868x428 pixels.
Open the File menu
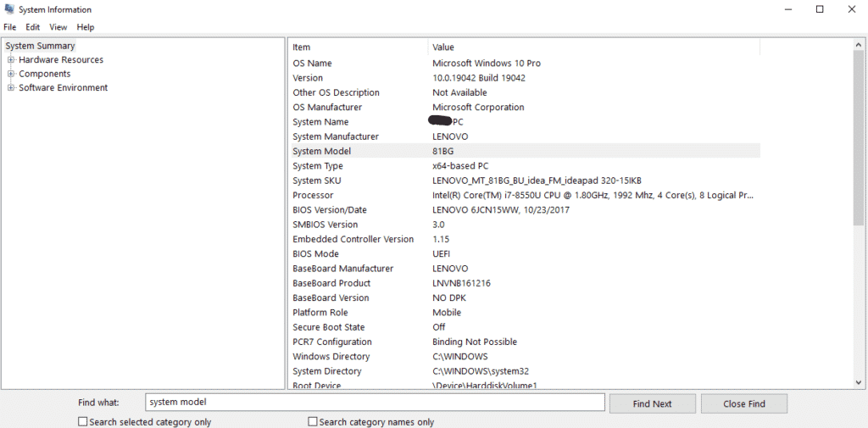[x=10, y=27]
